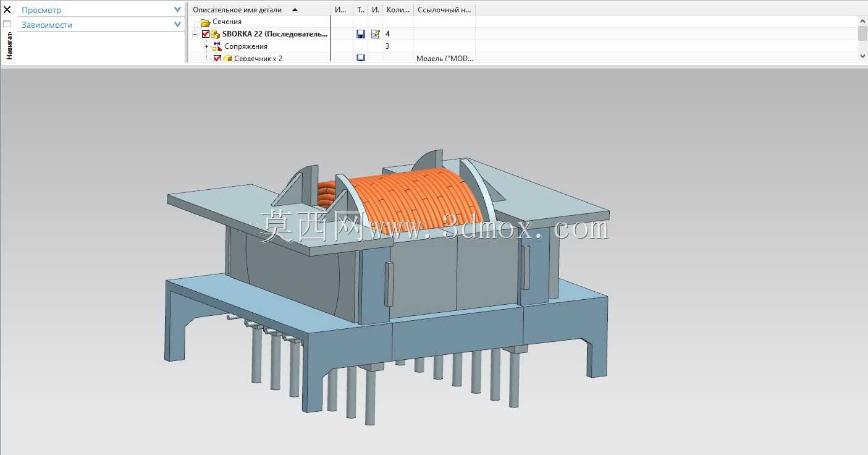Collapse the SBORKA 22 assembly node
Screen dimensions: 868x455
195,34
